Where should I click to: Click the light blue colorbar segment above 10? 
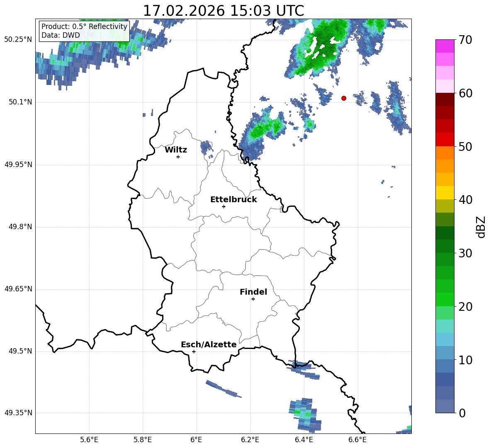pyautogui.click(x=445, y=339)
